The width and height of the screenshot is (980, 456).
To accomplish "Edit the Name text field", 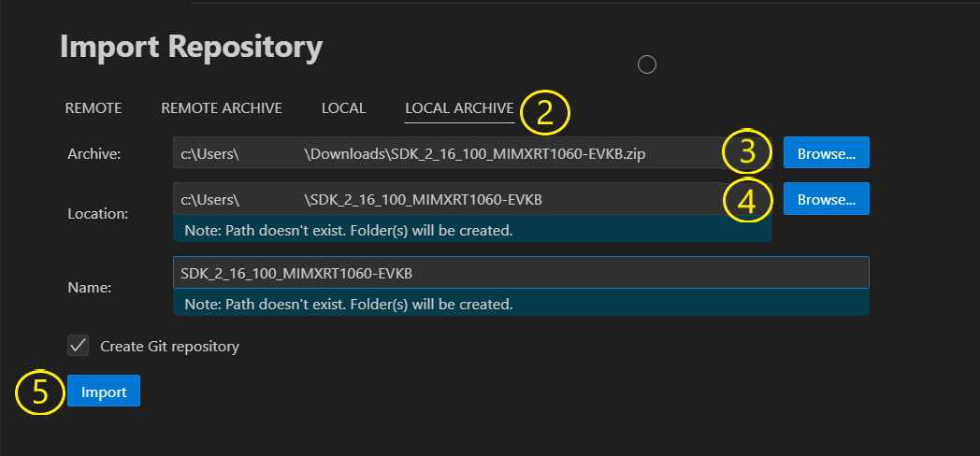I will tap(520, 273).
